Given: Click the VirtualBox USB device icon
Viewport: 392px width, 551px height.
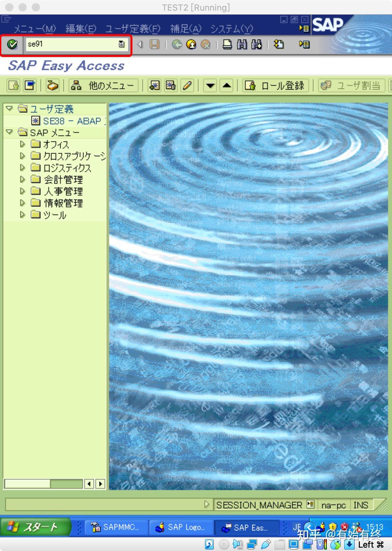Looking at the screenshot, I should pos(266,544).
